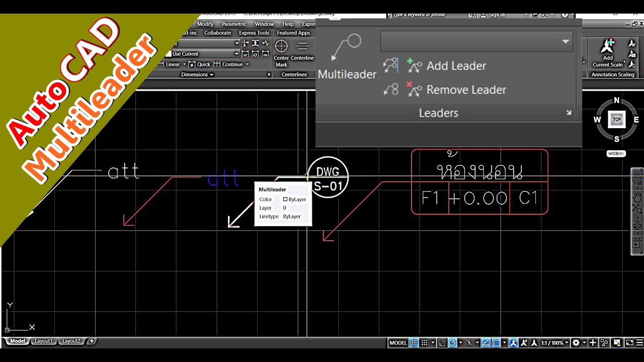This screenshot has height=362, width=644.
Task: Click the Align multileaders icon
Action: pos(391,65)
